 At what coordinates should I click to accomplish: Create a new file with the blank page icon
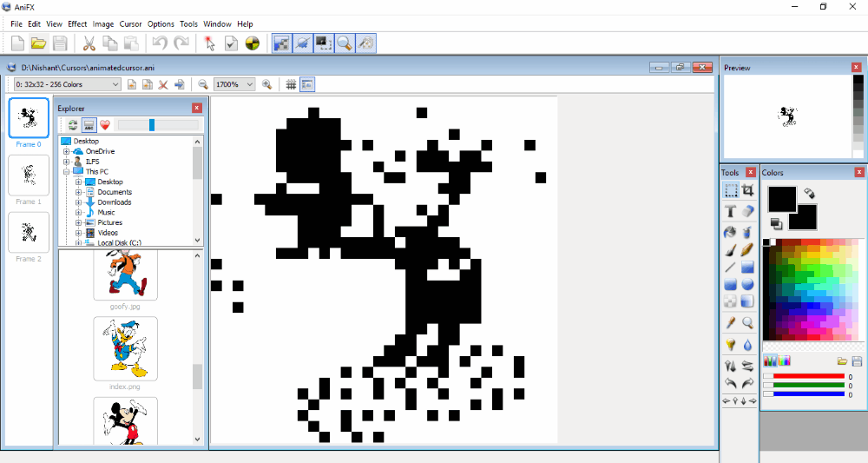(x=17, y=43)
